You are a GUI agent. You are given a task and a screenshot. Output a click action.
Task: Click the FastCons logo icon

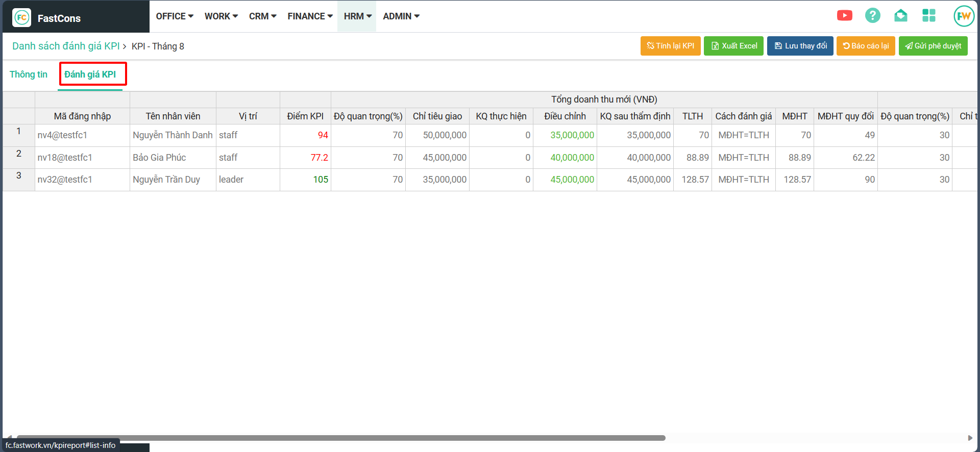point(21,17)
